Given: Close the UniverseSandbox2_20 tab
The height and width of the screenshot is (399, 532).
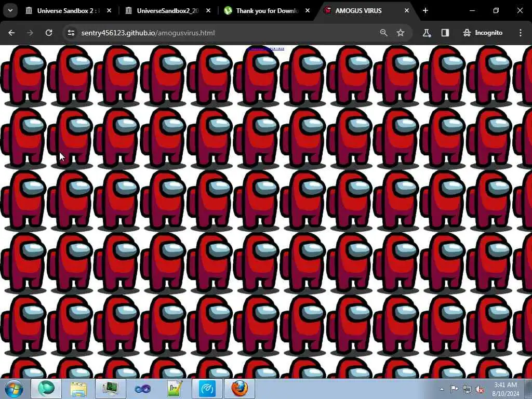Looking at the screenshot, I should point(208,10).
